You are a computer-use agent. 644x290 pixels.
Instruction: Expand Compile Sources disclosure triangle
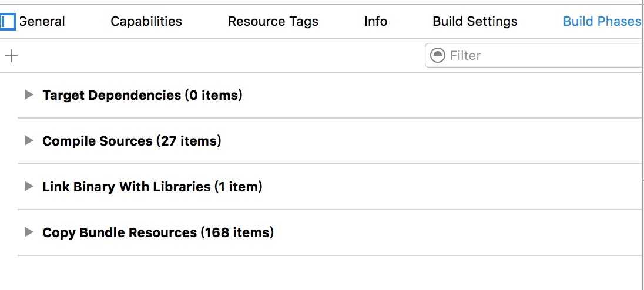coord(28,141)
